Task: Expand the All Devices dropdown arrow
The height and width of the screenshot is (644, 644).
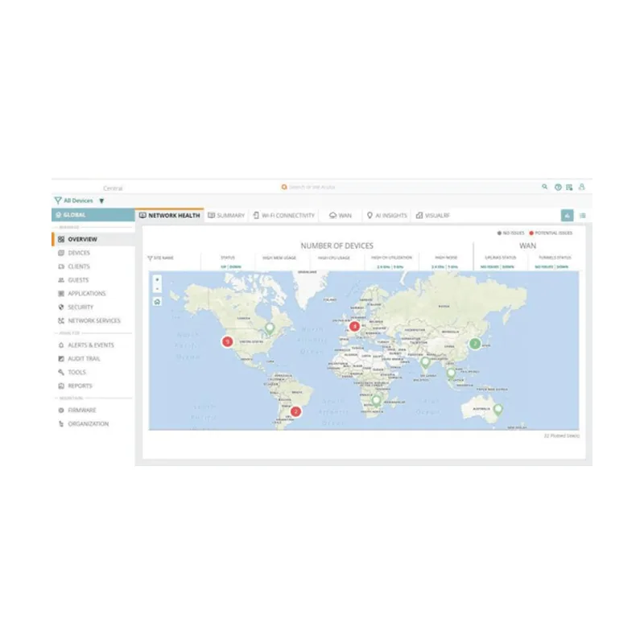Action: (x=101, y=200)
